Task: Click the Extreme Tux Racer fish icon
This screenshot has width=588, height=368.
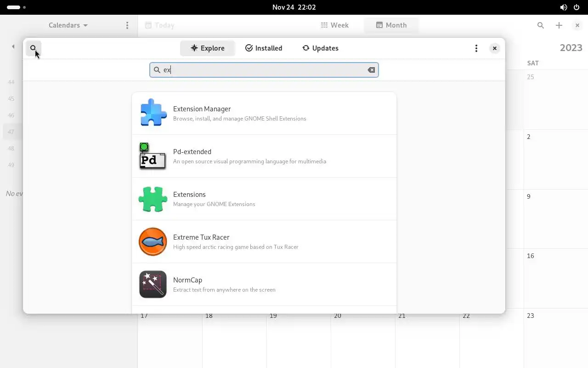Action: tap(153, 241)
